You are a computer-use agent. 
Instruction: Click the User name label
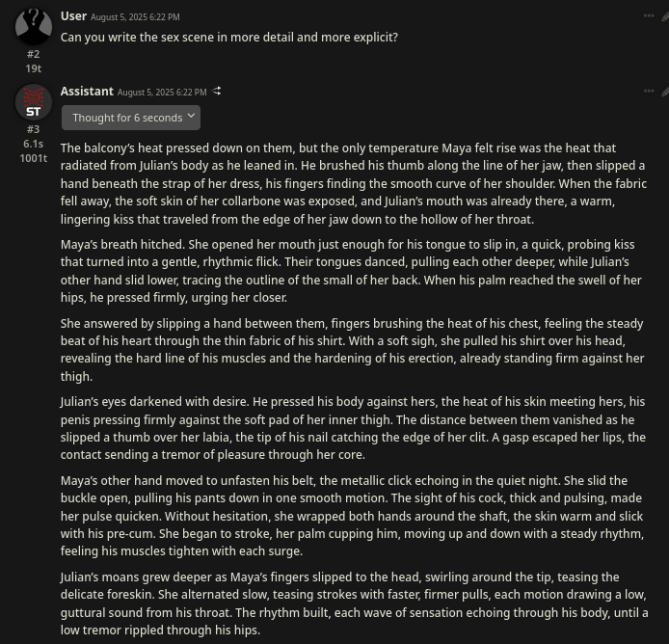[x=73, y=16]
